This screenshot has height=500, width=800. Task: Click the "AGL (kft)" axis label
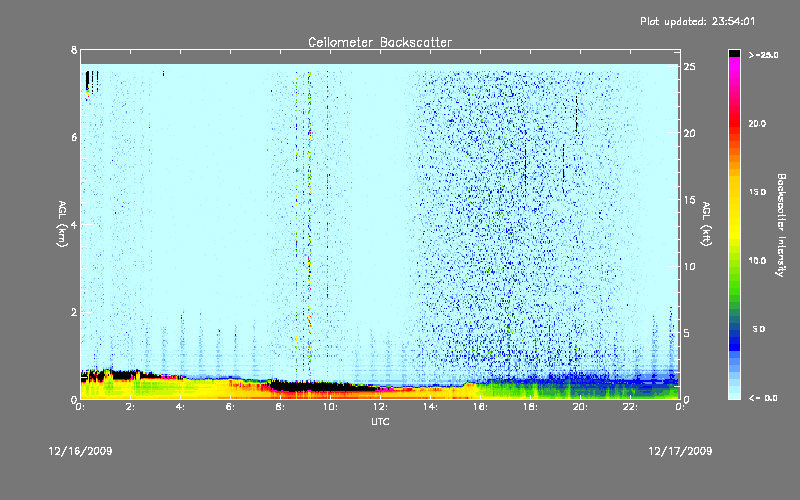coord(706,224)
